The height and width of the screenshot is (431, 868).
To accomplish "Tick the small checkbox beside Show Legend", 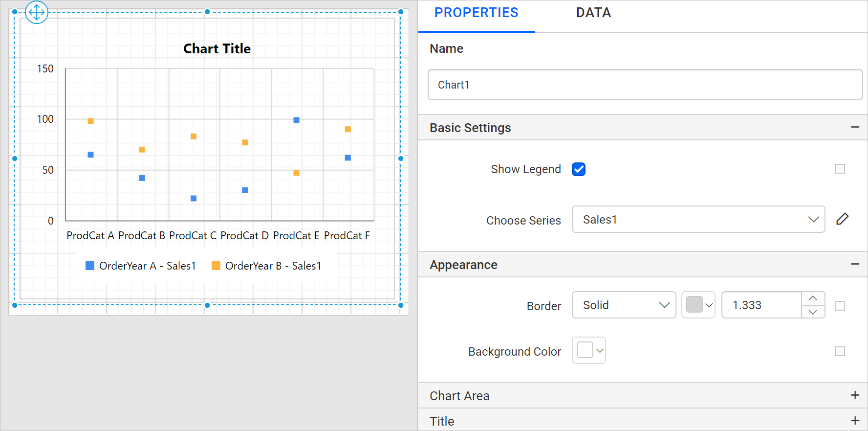I will 840,169.
